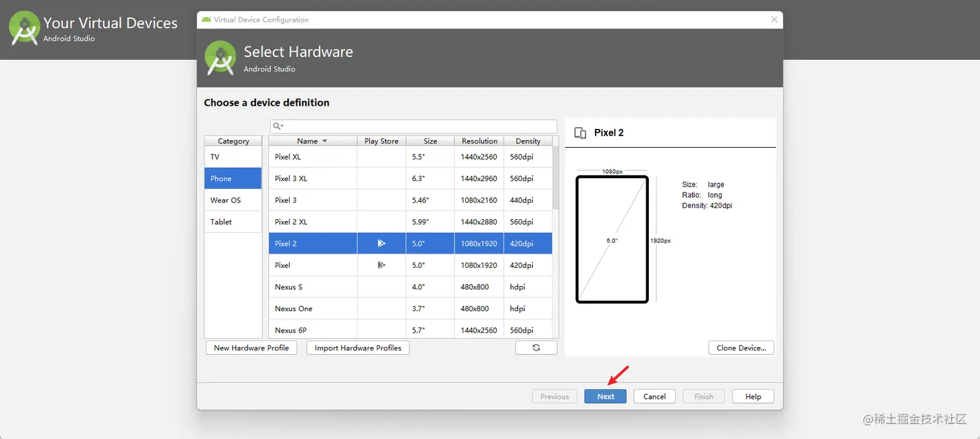This screenshot has height=439, width=980.
Task: Click 5.7" size cell of Nexus 6P
Action: tap(430, 329)
